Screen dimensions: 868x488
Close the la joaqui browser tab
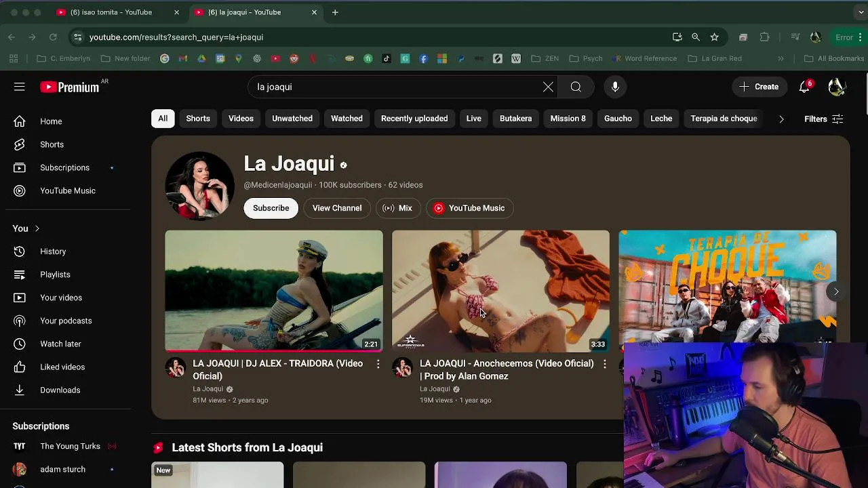coord(314,12)
